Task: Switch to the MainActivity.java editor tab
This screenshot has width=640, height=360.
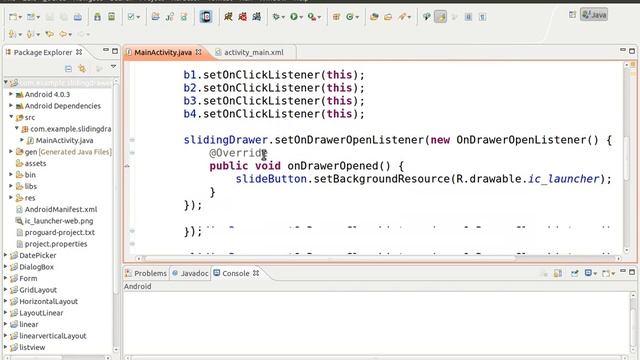Action: coord(163,52)
